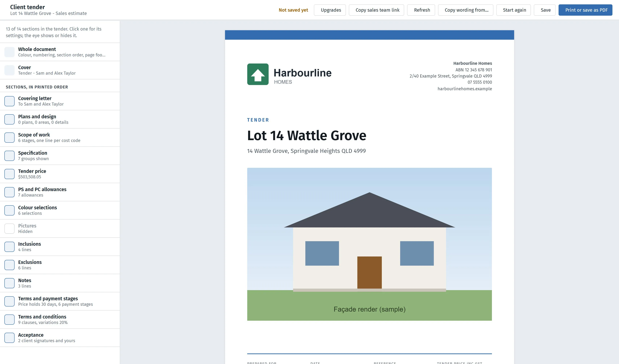The width and height of the screenshot is (619, 364).
Task: Click Copy sales team link
Action: pyautogui.click(x=376, y=10)
